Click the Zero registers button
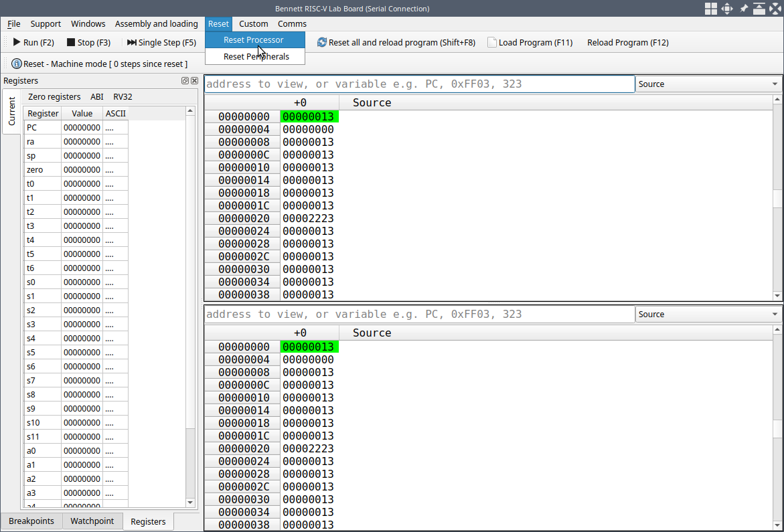Viewport: 784px width, 532px height. coord(54,97)
